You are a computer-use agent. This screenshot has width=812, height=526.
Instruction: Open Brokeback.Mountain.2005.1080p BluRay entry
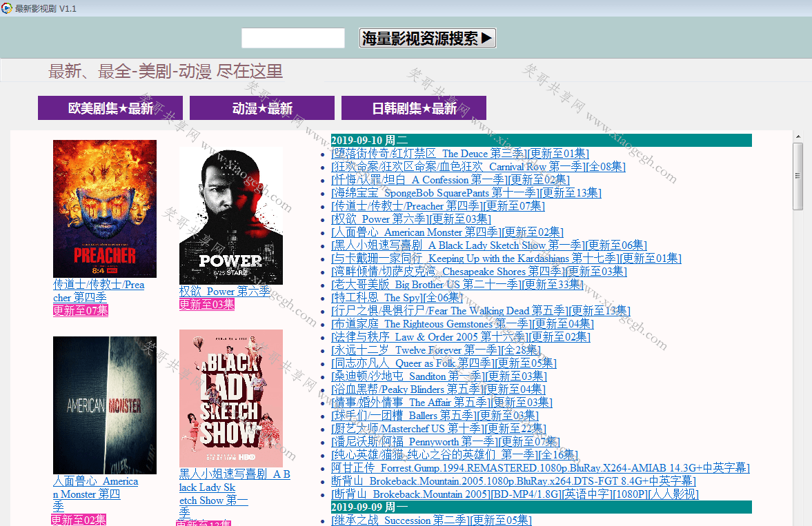coord(514,481)
